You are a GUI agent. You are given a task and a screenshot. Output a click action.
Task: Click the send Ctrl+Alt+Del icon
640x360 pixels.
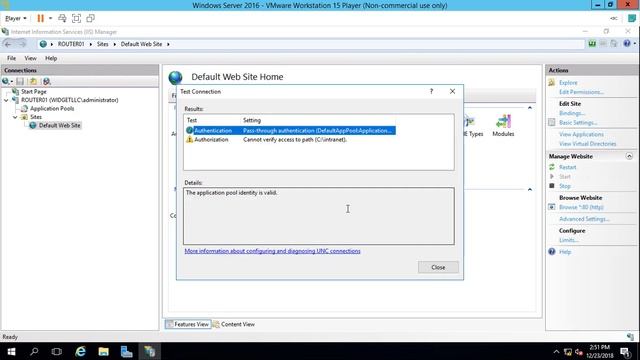[62, 18]
